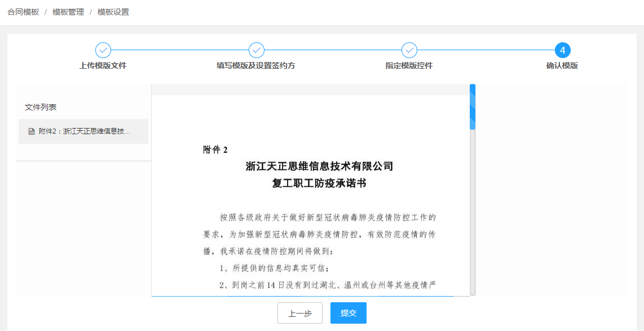Select the 模板设置 breadcrumb item
Viewport: 644px width, 331px height.
113,12
